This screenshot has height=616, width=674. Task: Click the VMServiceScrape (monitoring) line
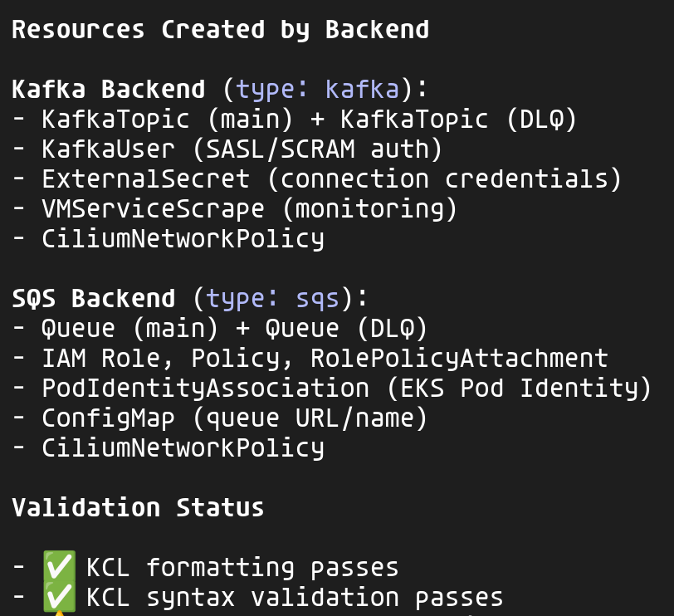249,209
